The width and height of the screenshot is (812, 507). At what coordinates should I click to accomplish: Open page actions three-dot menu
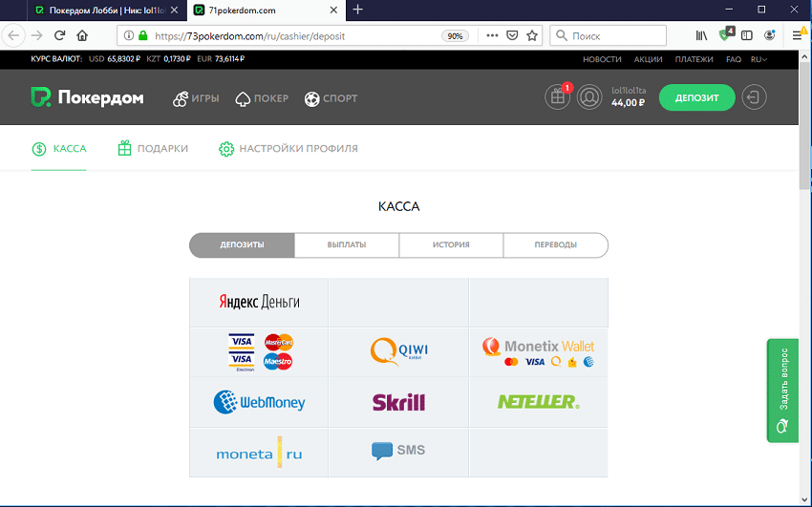[492, 35]
